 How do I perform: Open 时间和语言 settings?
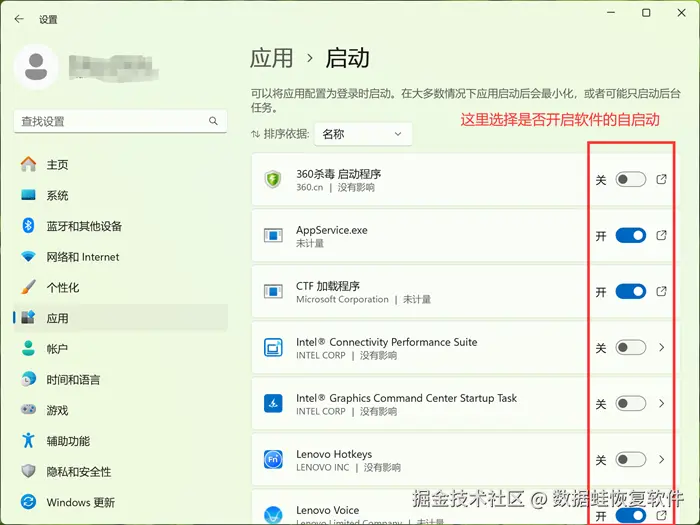click(x=121, y=379)
